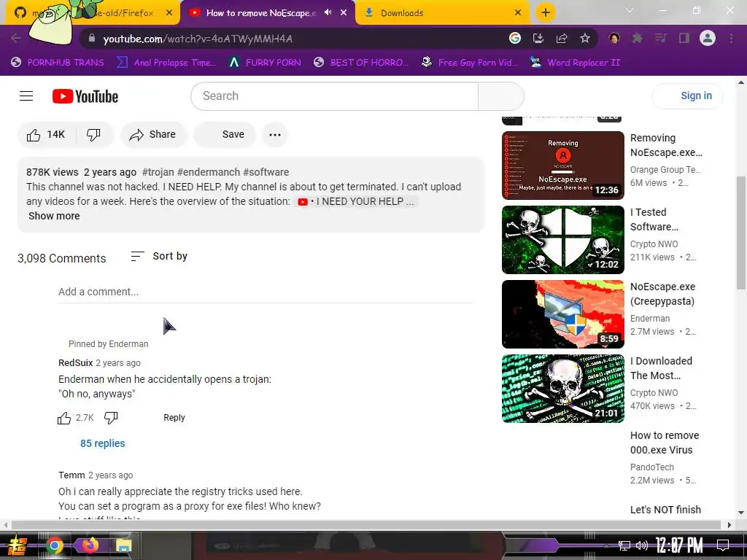Like the video with thumbs up icon

[46, 135]
